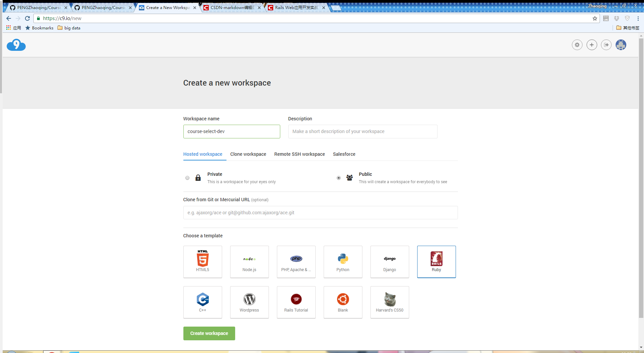Click the address bar URL
Screen dimensions: 644x353
62,18
